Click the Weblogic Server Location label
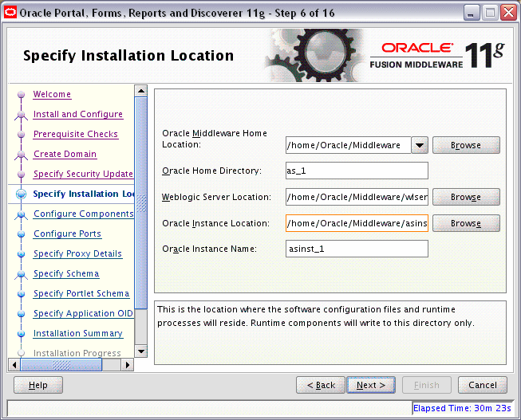Viewport: 521px width, 420px height. (216, 197)
